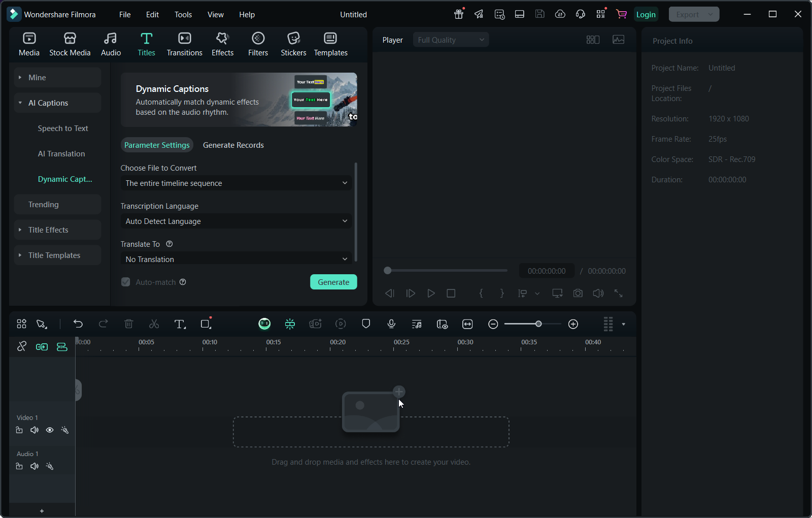Click the timeline Text tool icon
The width and height of the screenshot is (812, 518).
click(x=180, y=324)
